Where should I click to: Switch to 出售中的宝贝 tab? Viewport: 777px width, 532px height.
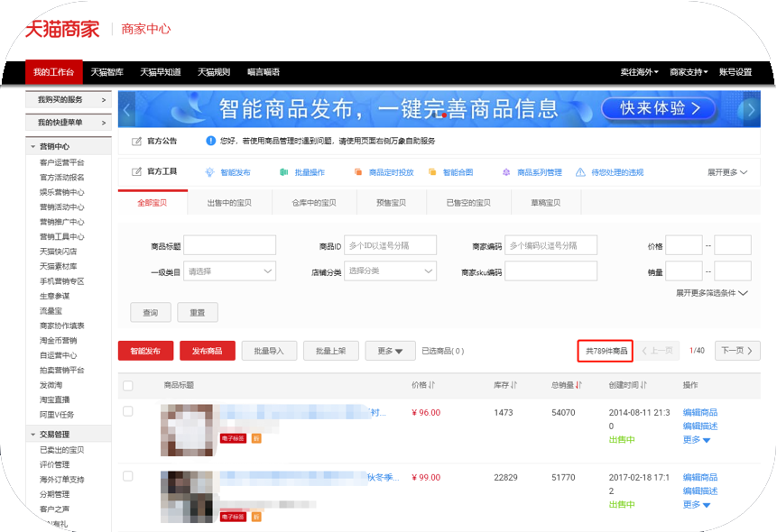229,203
